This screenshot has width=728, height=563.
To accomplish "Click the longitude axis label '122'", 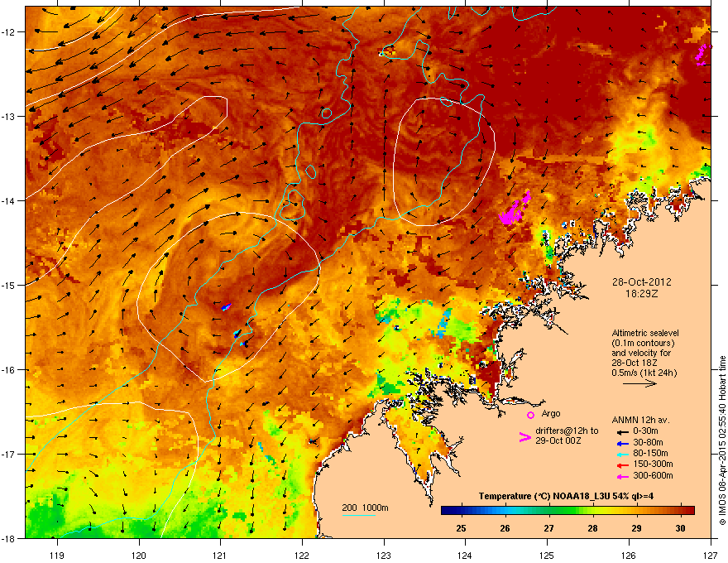I will click(302, 556).
